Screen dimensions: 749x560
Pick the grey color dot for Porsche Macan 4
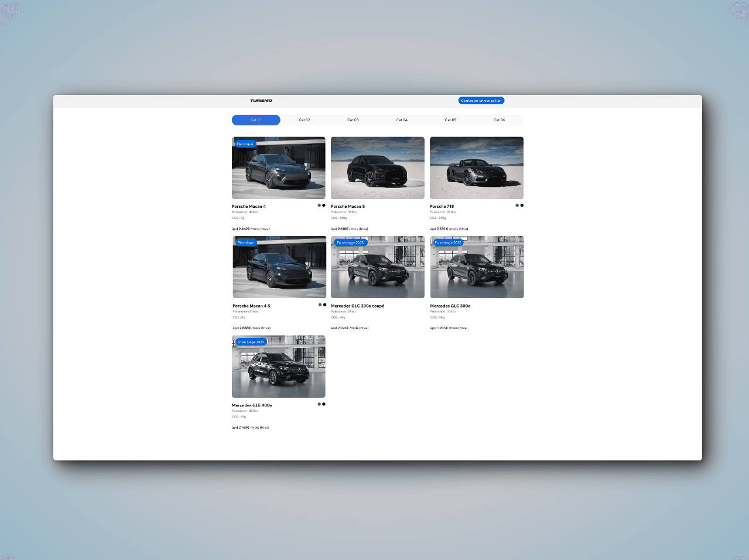319,206
